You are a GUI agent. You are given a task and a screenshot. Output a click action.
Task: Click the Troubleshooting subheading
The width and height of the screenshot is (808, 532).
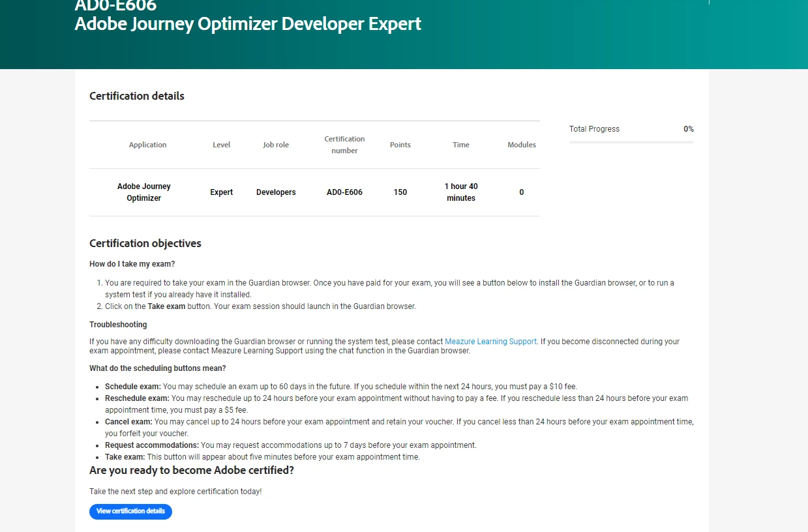[118, 325]
